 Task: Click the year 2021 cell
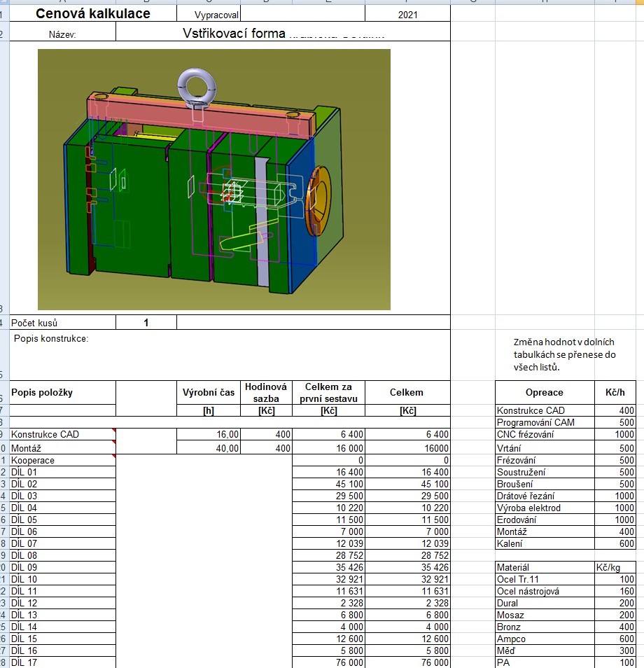(407, 14)
